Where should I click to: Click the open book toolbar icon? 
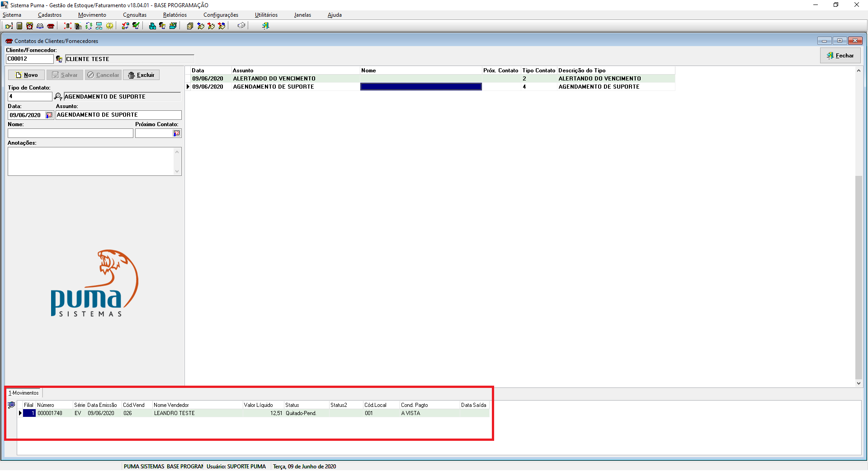[x=40, y=26]
